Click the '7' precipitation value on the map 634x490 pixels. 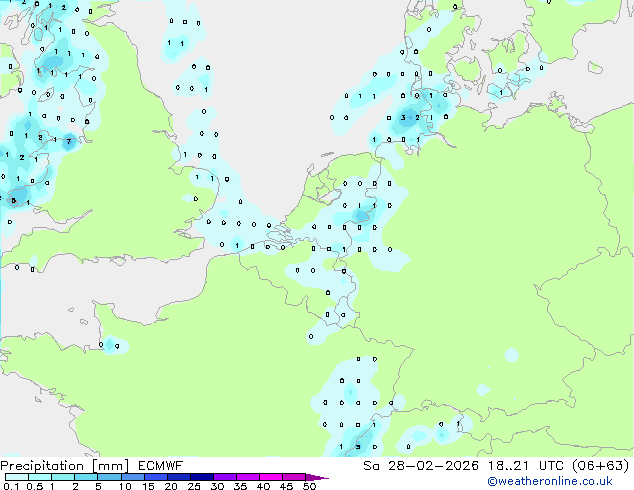coord(69,142)
